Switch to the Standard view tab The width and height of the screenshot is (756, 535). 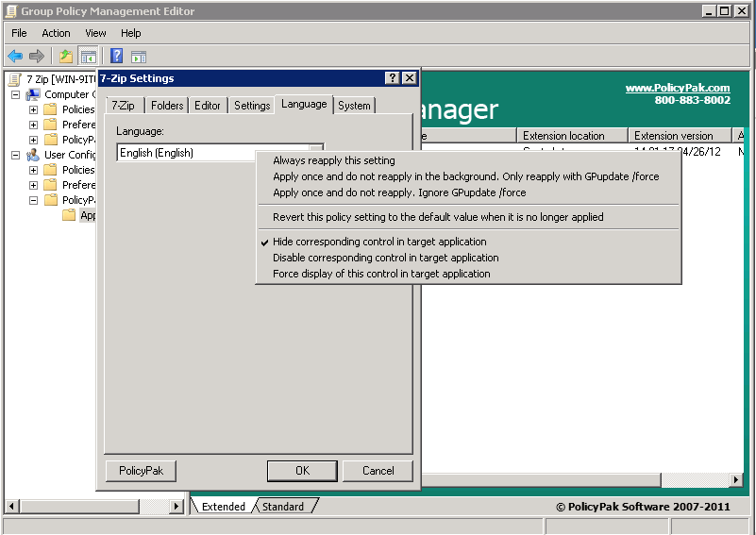pyautogui.click(x=283, y=507)
